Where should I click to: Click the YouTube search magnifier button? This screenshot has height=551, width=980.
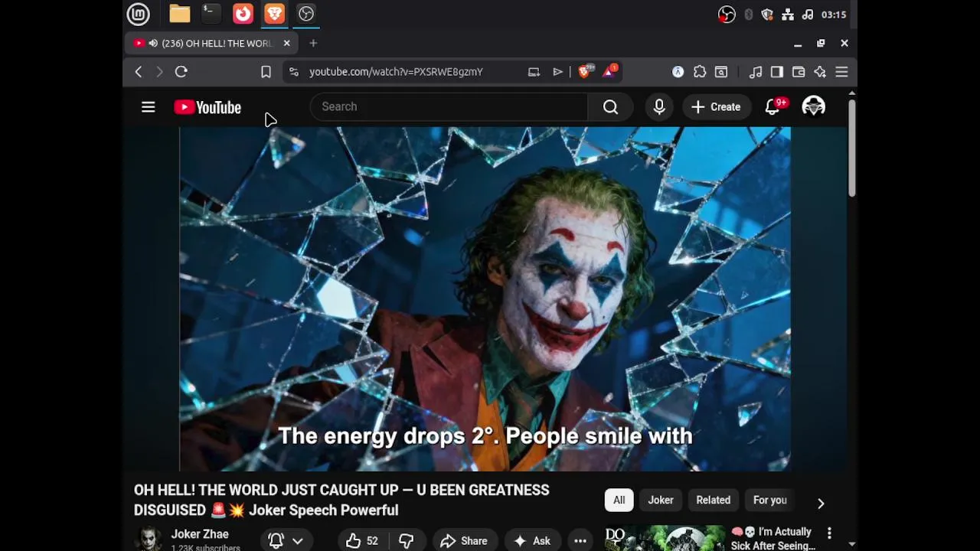[x=610, y=107]
